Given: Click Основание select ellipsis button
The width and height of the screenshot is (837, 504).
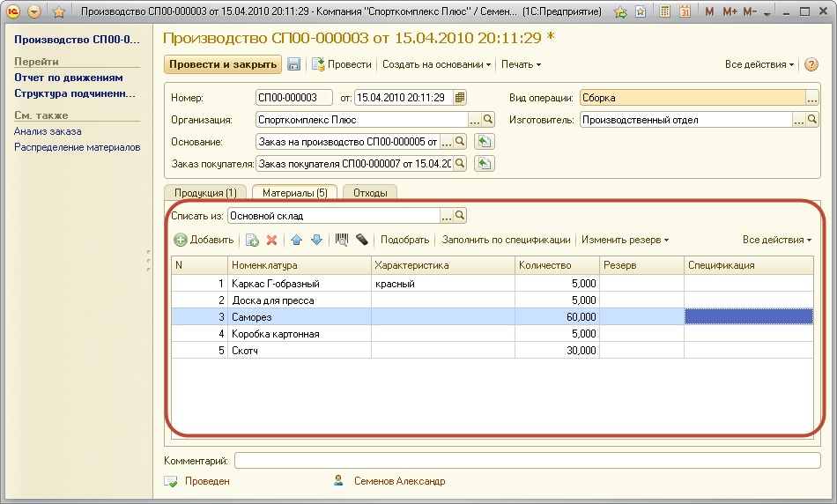Looking at the screenshot, I should coord(447,142).
